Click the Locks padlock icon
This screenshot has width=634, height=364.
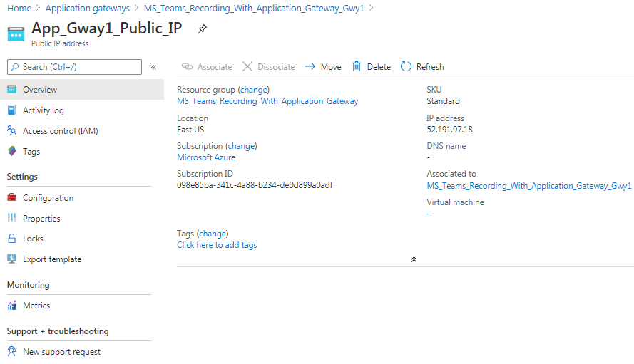point(11,239)
